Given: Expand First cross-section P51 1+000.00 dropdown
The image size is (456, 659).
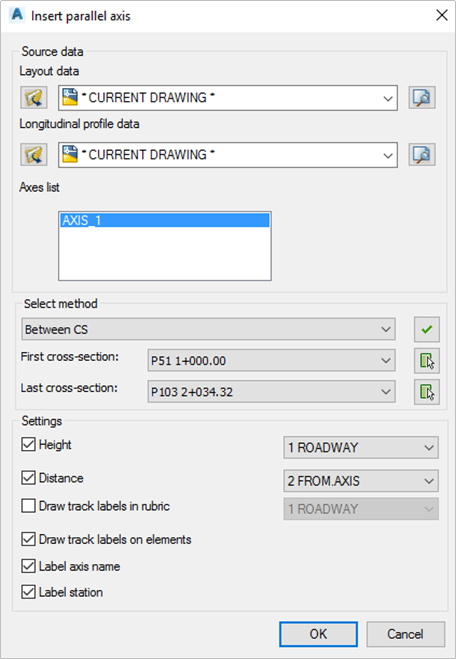Looking at the screenshot, I should click(271, 361).
